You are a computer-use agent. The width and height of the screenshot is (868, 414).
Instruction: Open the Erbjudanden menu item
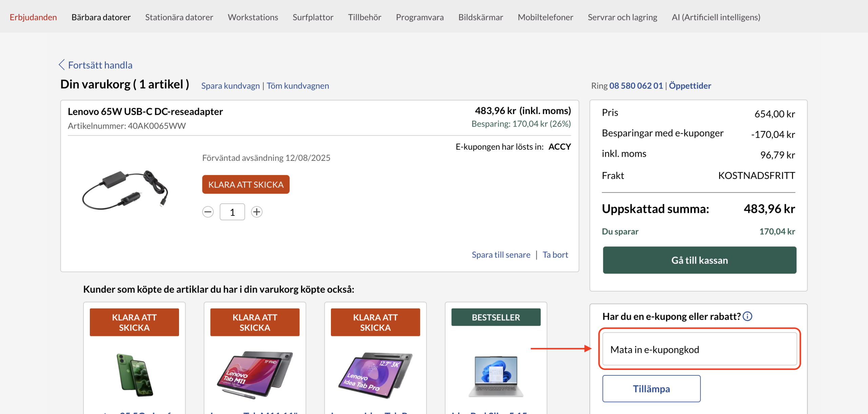tap(33, 17)
